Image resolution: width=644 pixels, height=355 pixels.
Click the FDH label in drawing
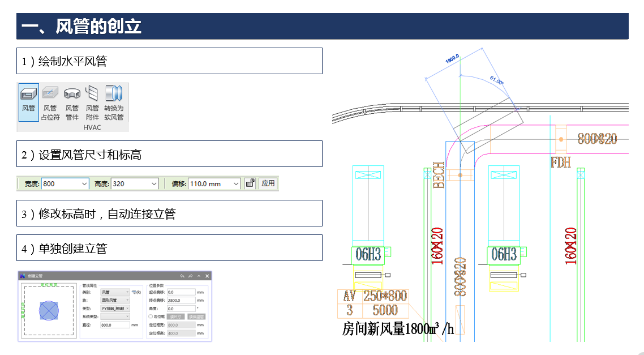(x=561, y=162)
